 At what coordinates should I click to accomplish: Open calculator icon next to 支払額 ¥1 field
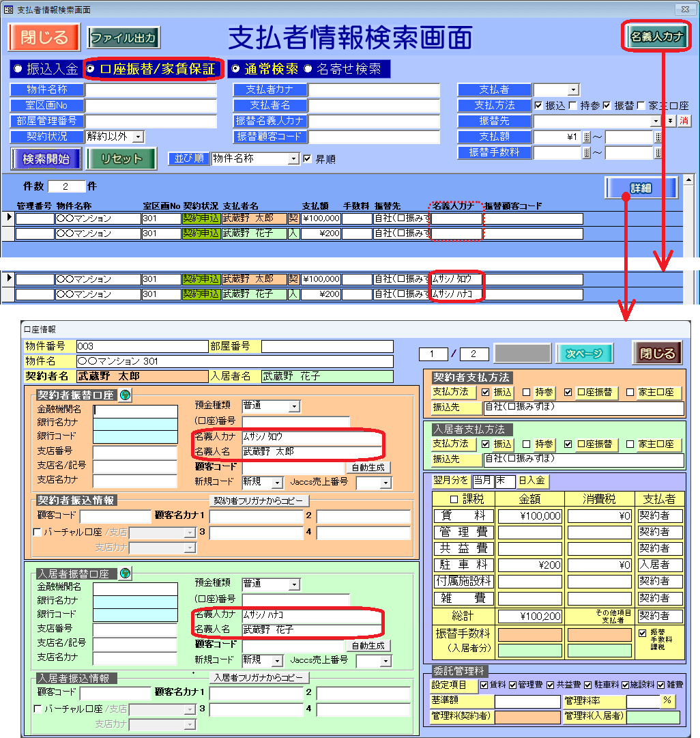[x=586, y=137]
